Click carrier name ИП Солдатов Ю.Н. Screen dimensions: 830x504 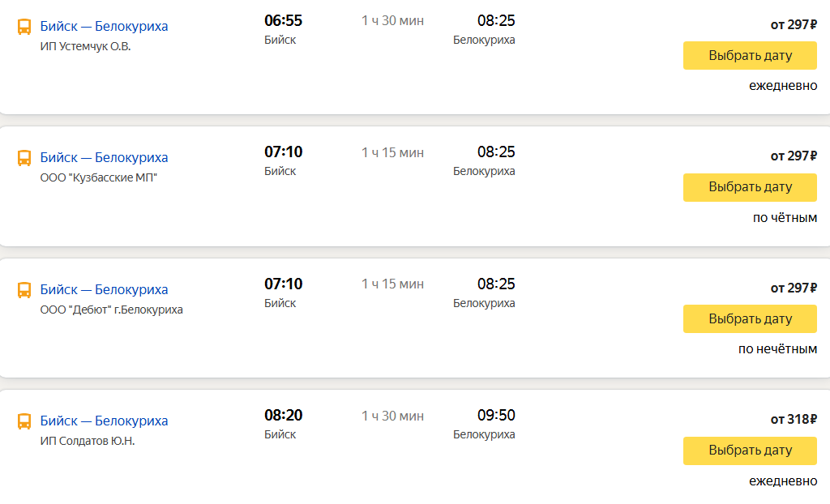click(x=88, y=441)
